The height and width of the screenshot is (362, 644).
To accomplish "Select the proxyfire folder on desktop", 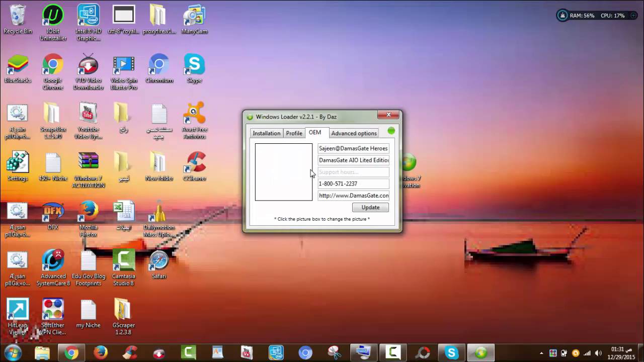I will click(159, 20).
